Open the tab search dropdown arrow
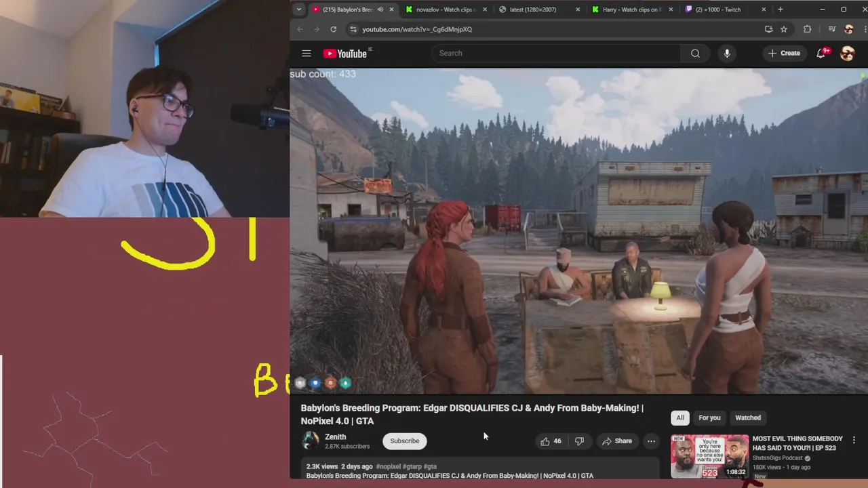Screen dimensions: 868x488 [x=299, y=9]
